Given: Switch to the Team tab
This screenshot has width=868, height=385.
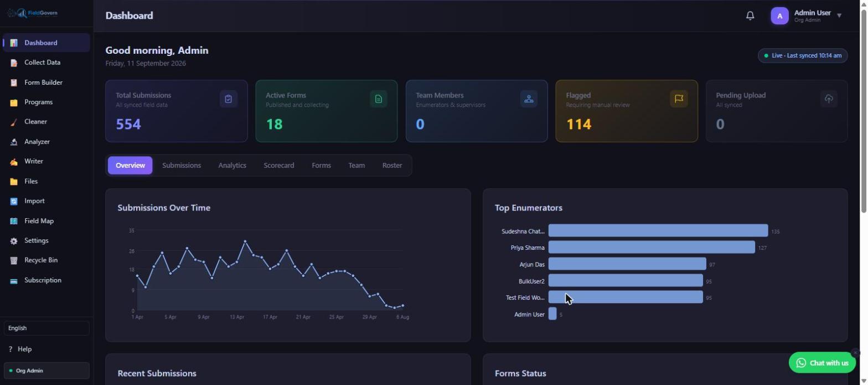Looking at the screenshot, I should click(356, 165).
